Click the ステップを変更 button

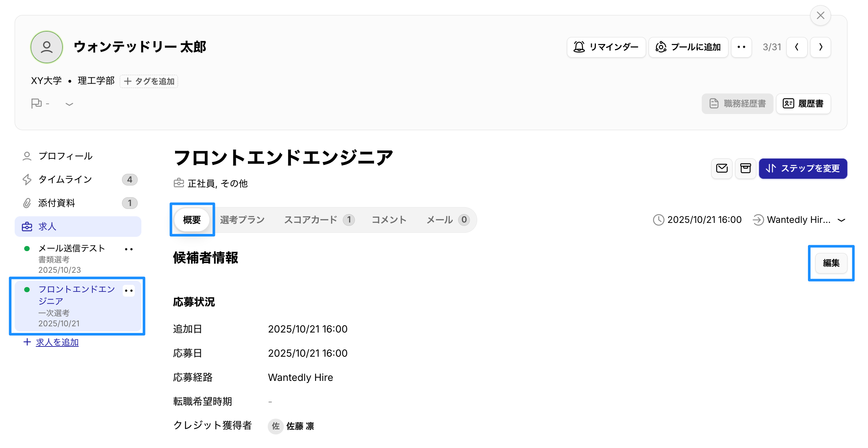click(x=803, y=168)
